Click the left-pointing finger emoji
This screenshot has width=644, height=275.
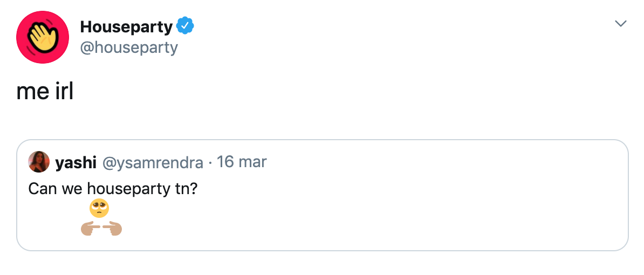click(x=112, y=229)
